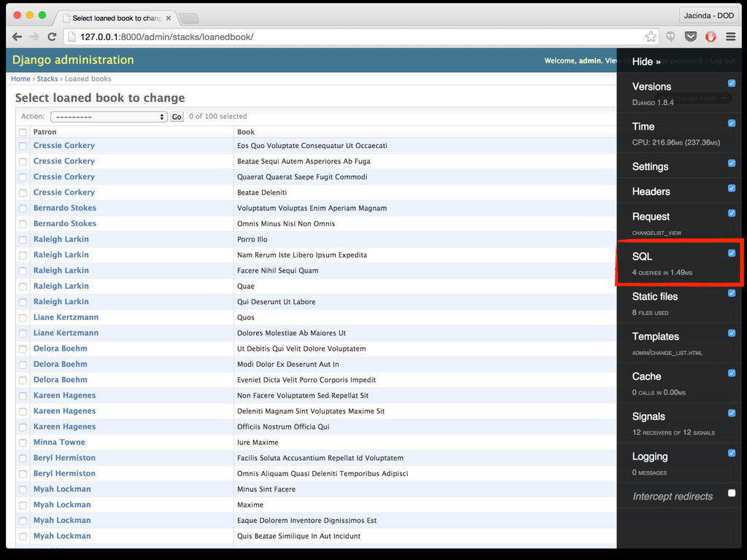Disable the SQL panel checkbox
Viewport: 747px width, 560px height.
[x=732, y=253]
